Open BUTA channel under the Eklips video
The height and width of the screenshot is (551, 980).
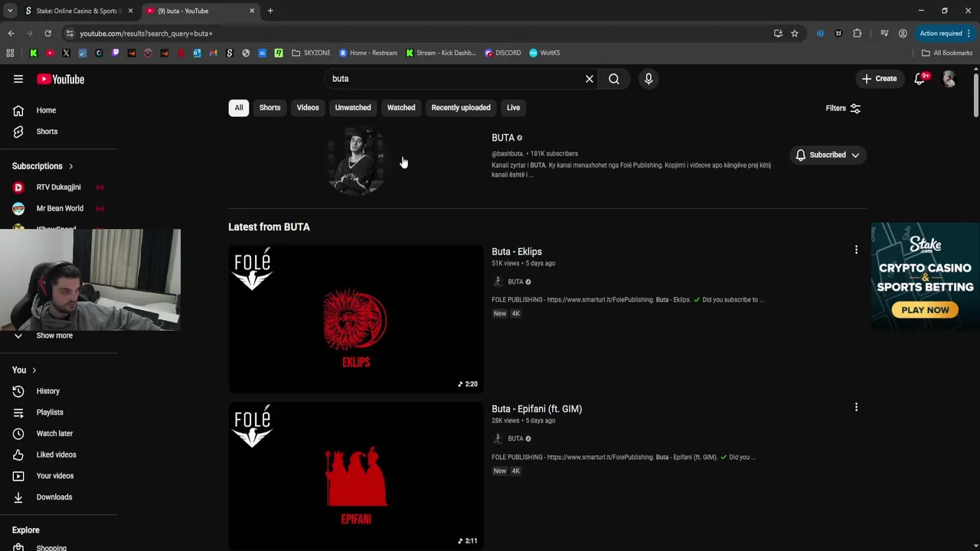click(x=515, y=282)
